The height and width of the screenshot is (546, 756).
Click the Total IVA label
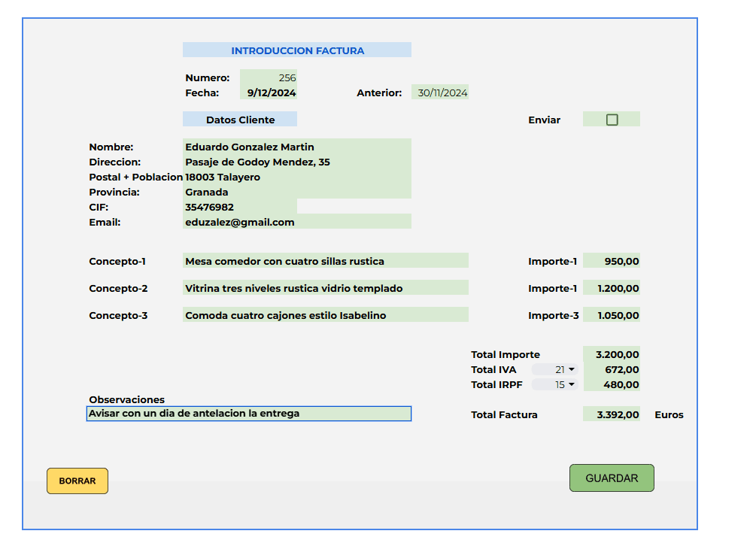click(493, 369)
